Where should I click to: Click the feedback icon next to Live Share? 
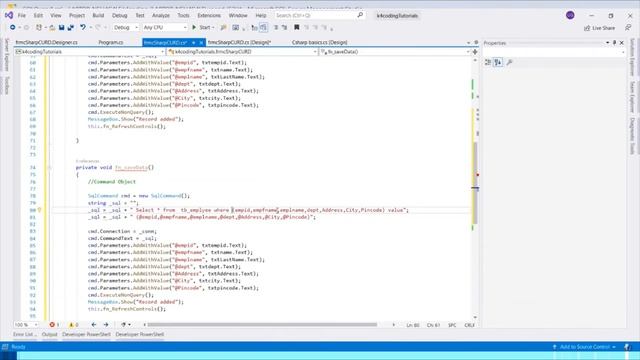[628, 27]
